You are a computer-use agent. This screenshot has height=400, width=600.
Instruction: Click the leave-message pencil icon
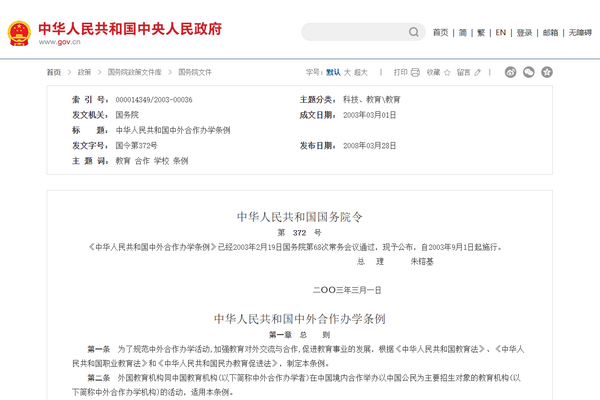click(x=478, y=72)
